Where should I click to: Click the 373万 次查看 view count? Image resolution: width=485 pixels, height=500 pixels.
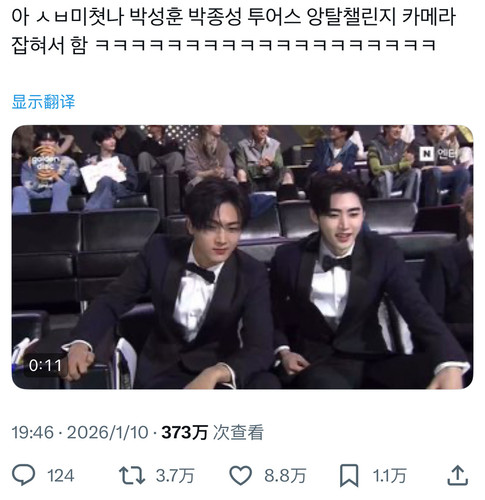[x=212, y=433]
